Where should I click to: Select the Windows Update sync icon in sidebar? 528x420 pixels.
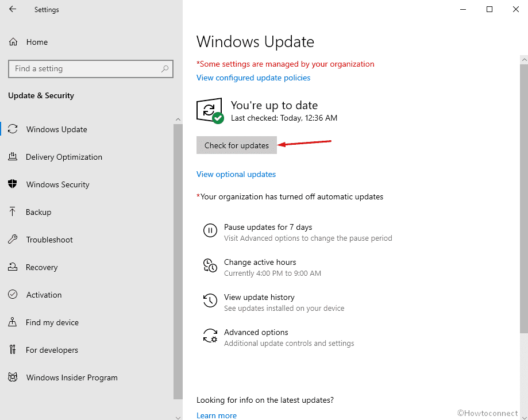13,129
